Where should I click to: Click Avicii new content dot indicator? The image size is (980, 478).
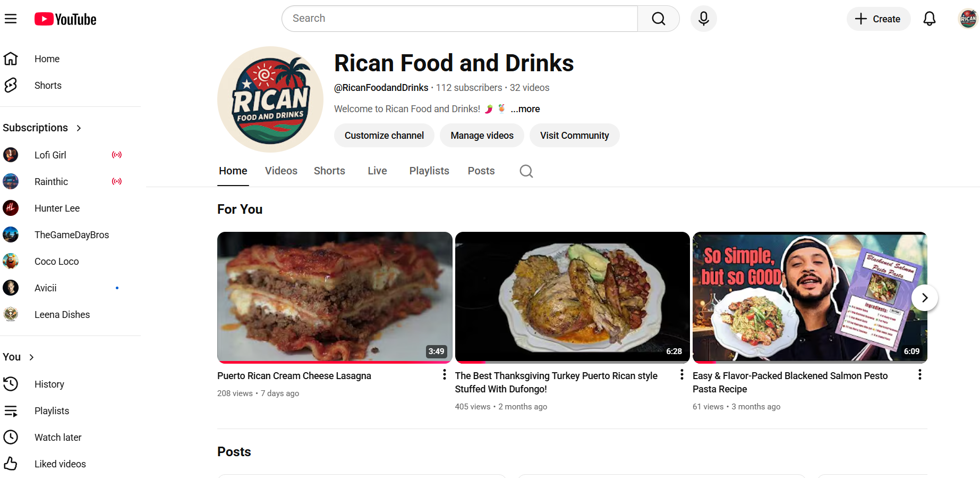pos(117,288)
